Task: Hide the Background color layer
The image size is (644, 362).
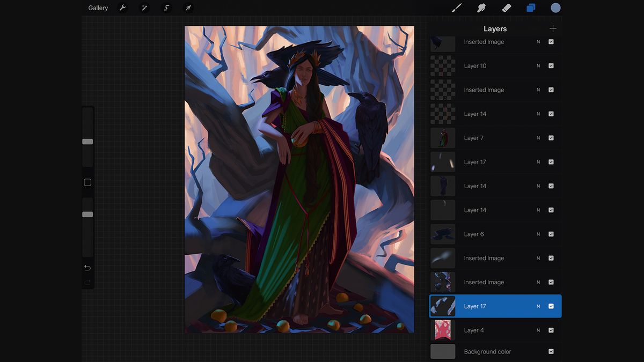Action: click(551, 351)
